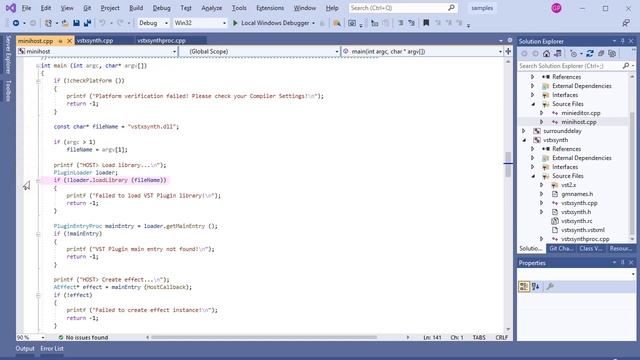This screenshot has height=360, width=640.
Task: Click the Collapse All icon in Solution Explorer
Action: pos(601,53)
